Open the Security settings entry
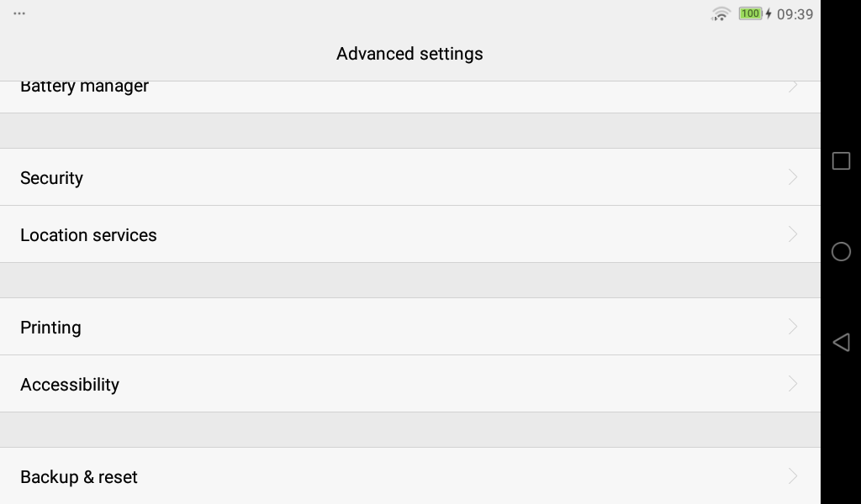 [51, 178]
